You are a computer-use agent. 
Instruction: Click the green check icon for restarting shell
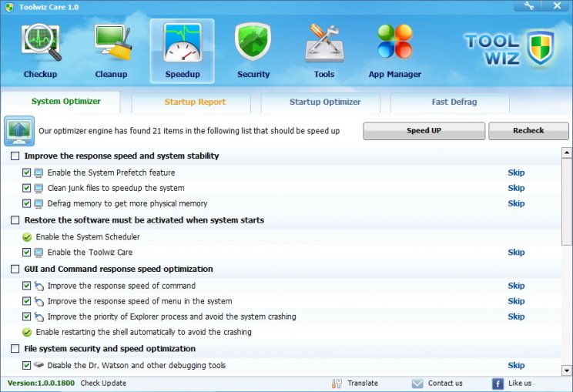(x=27, y=333)
